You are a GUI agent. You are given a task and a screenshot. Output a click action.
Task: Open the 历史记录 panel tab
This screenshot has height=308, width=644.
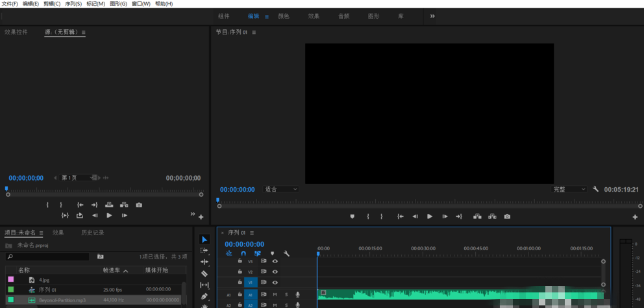pos(92,233)
